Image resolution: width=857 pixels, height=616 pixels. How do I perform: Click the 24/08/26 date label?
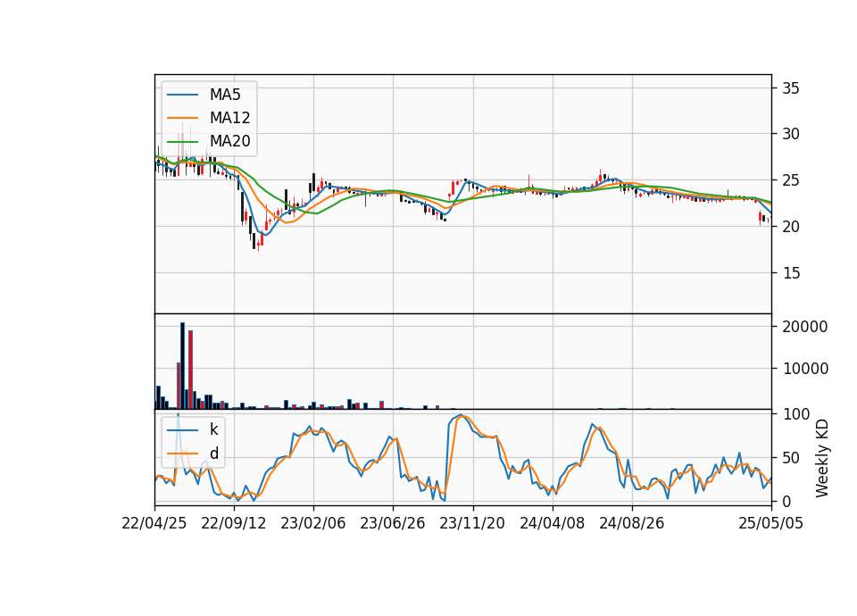(632, 523)
